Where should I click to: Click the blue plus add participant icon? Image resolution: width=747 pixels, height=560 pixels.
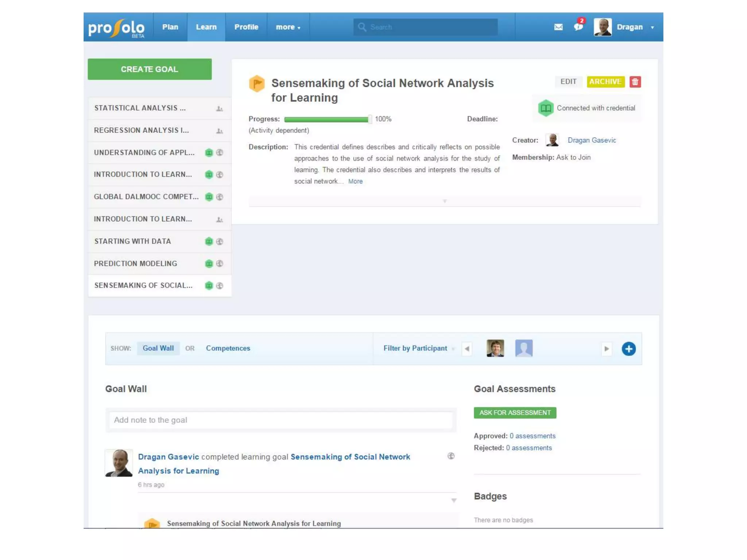[628, 349]
